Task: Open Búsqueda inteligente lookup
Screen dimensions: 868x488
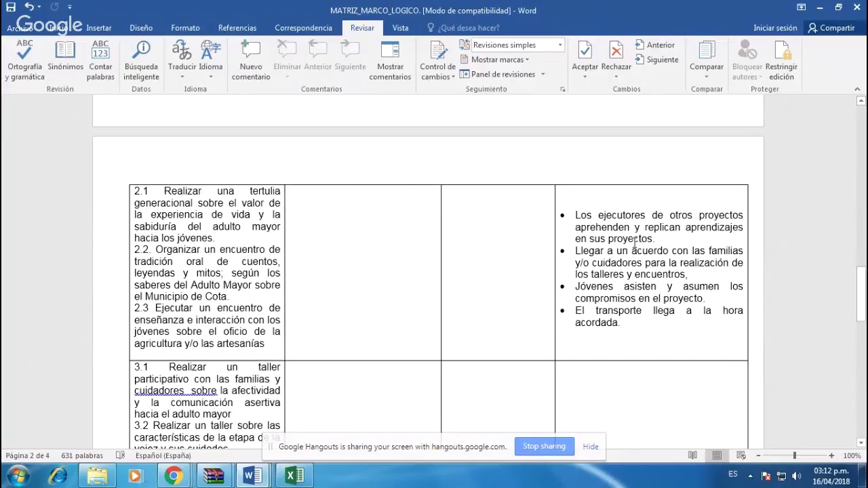Action: (x=141, y=60)
